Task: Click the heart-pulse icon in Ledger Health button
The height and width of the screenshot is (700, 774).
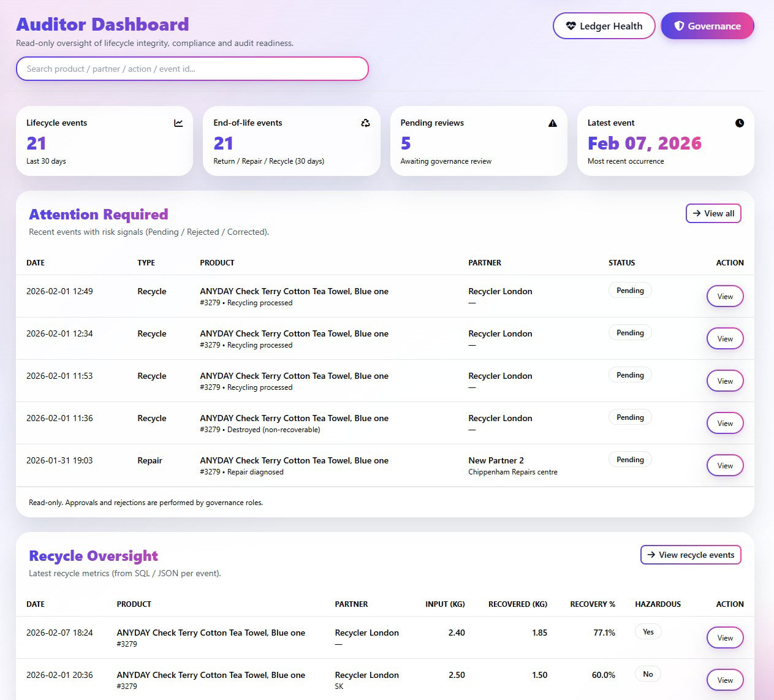Action: click(571, 26)
